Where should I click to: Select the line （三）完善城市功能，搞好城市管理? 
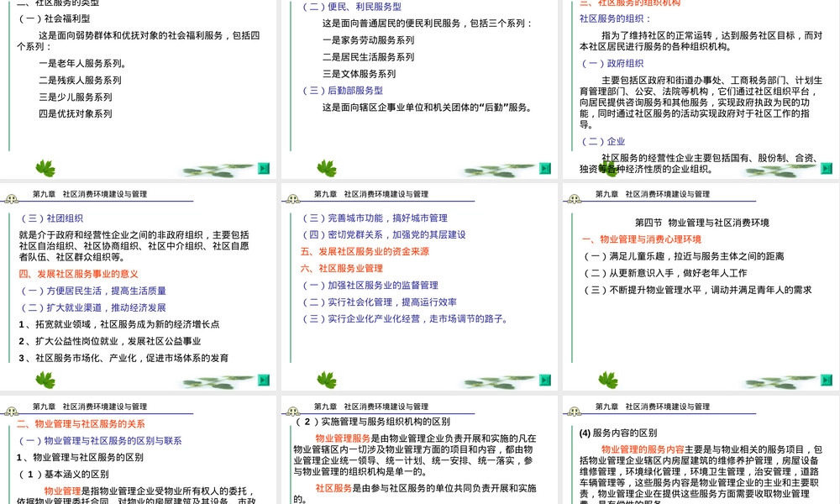(374, 218)
